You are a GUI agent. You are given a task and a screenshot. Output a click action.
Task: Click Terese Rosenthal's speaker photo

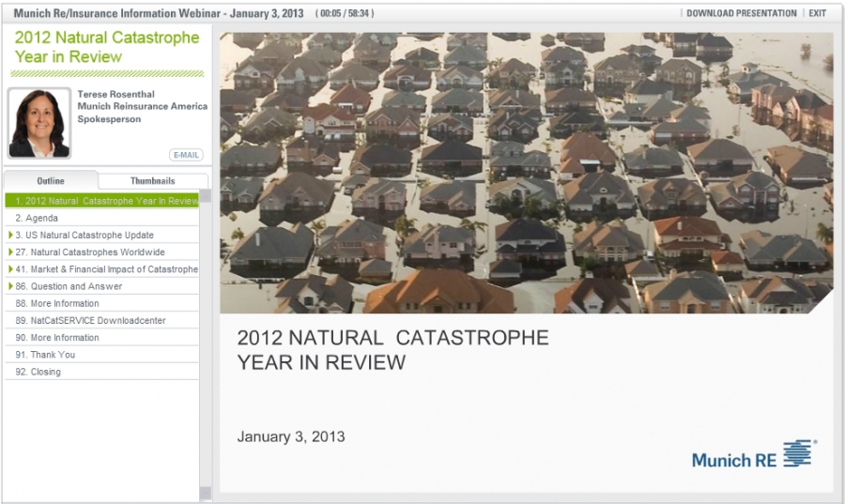(x=38, y=123)
